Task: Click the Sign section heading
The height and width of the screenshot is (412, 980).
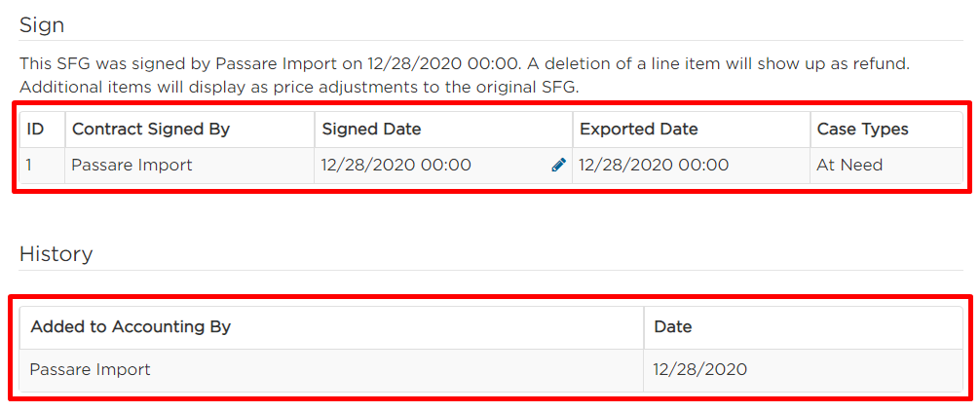Action: (x=42, y=25)
